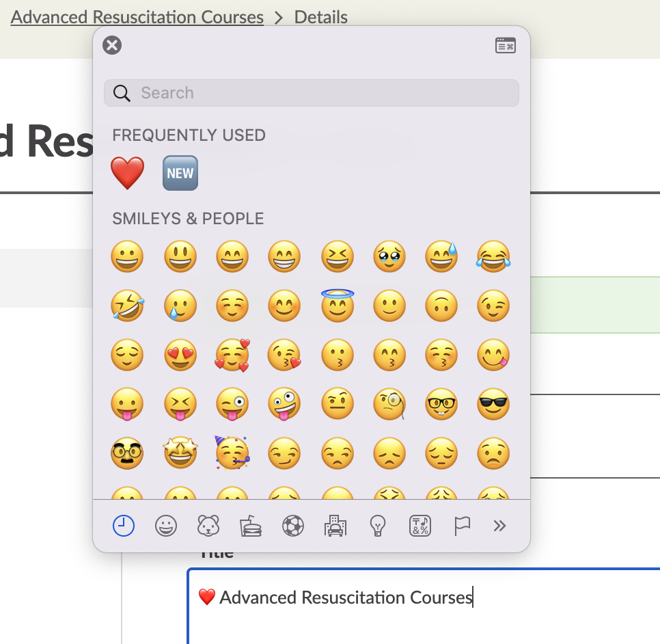This screenshot has height=644, width=660.
Task: Pick the face with tears of joy emoji
Action: (493, 257)
